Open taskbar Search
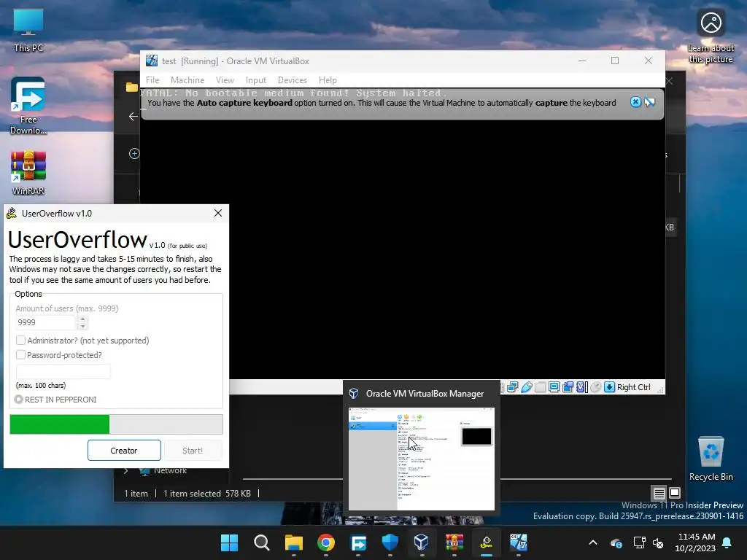 tap(262, 542)
